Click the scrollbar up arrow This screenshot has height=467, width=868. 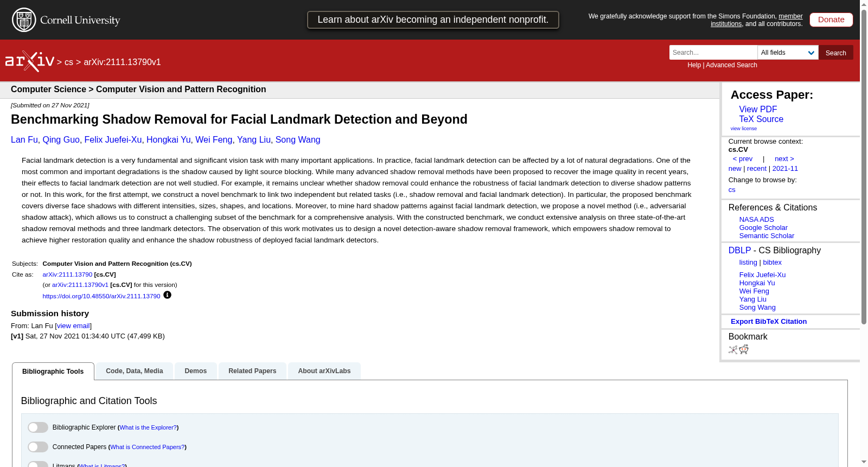click(864, 4)
